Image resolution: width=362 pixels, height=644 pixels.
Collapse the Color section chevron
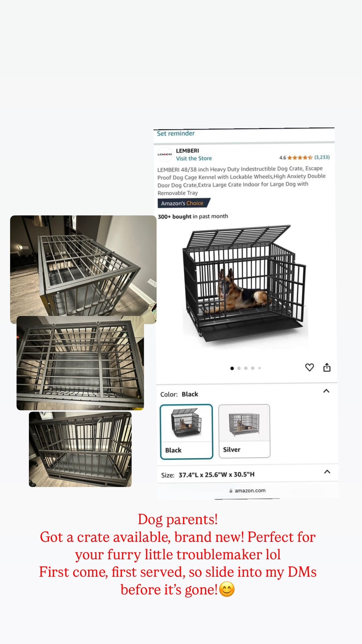click(326, 391)
